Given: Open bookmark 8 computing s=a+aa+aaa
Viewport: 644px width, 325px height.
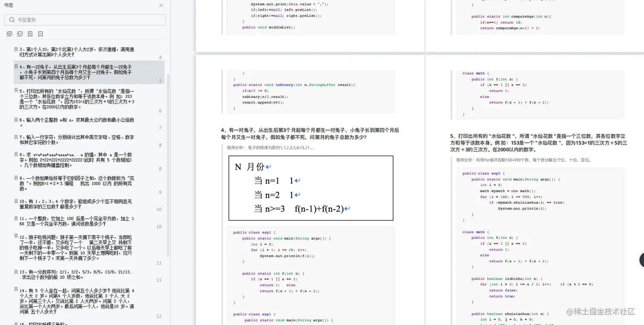Looking at the screenshot, I should coord(85,160).
